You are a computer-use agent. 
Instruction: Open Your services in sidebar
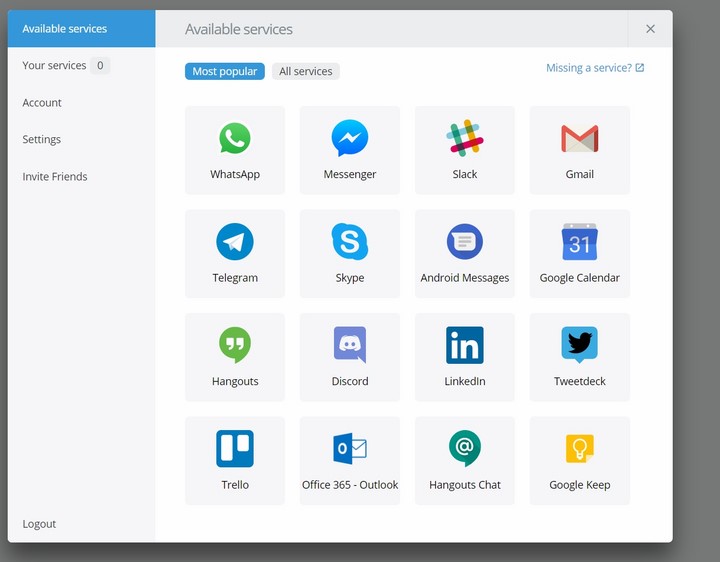pyautogui.click(x=55, y=66)
